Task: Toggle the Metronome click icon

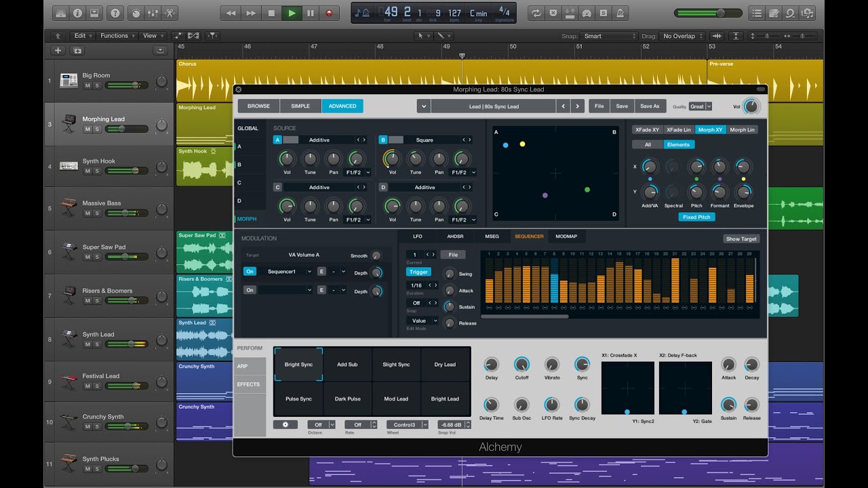Action: point(620,13)
